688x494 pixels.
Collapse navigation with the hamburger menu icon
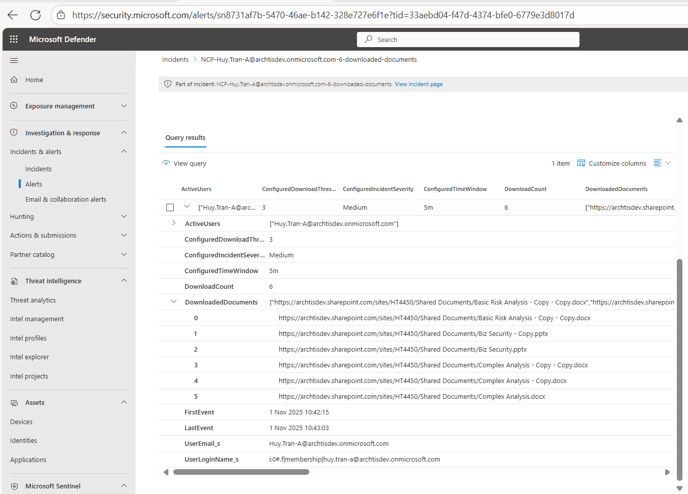(x=14, y=60)
